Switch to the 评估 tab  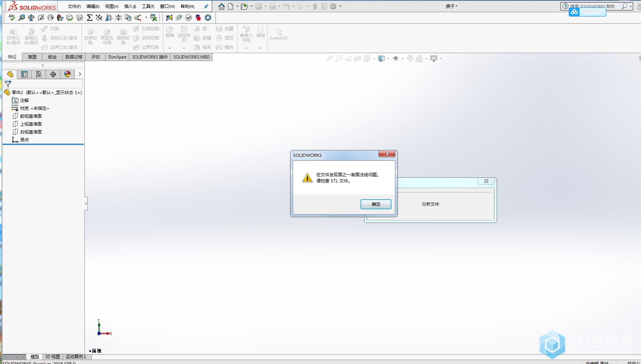tap(96, 57)
